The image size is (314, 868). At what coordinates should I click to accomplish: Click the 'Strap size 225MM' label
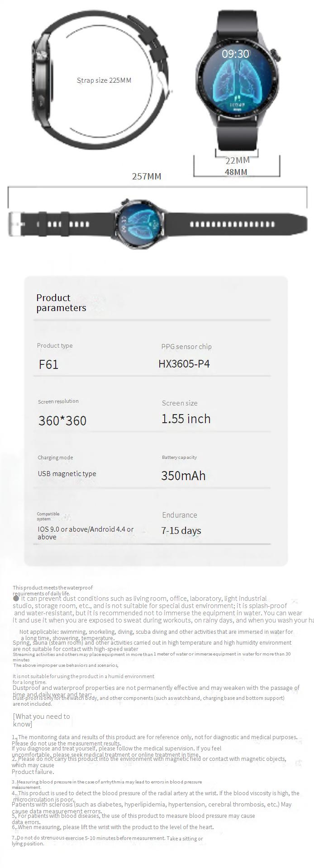104,80
